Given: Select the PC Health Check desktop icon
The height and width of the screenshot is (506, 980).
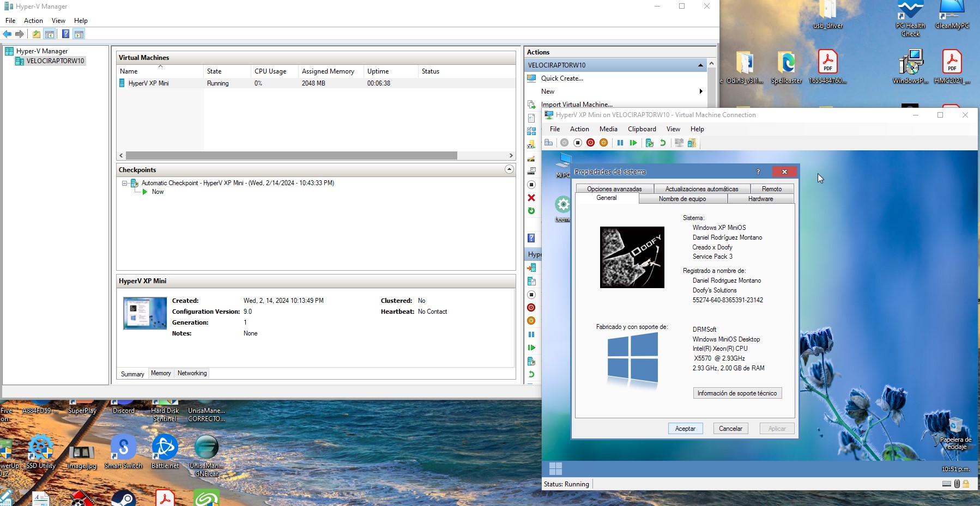Looking at the screenshot, I should pyautogui.click(x=910, y=19).
